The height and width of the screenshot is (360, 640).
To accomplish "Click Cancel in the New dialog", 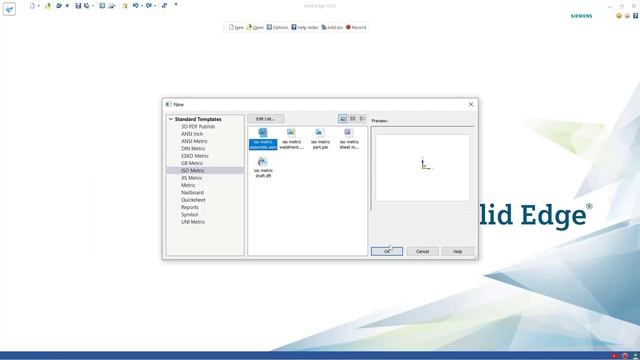I will (x=422, y=251).
